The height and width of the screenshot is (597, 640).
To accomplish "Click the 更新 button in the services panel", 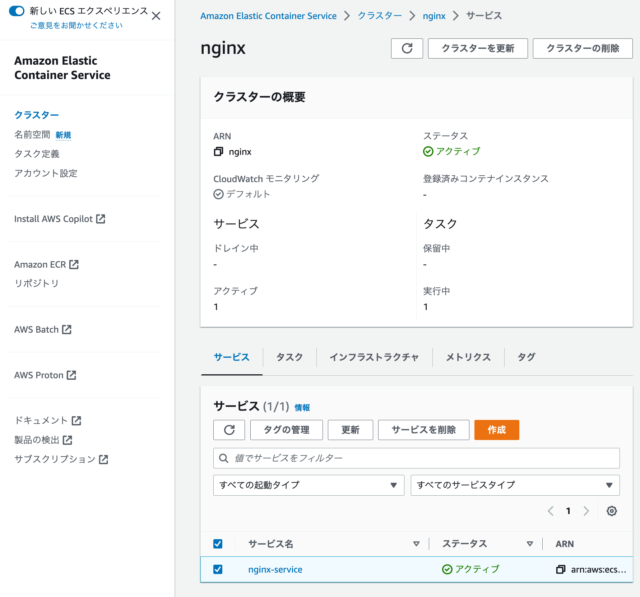I will [x=350, y=430].
